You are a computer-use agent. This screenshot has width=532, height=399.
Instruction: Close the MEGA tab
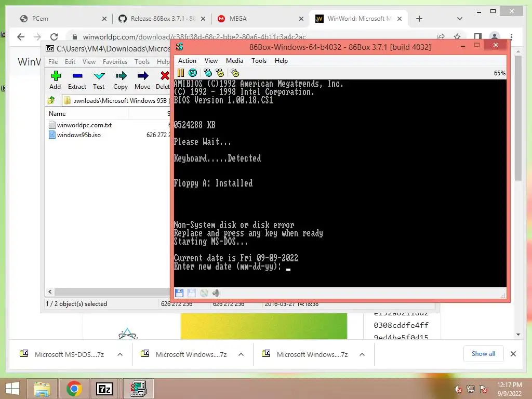click(x=301, y=19)
